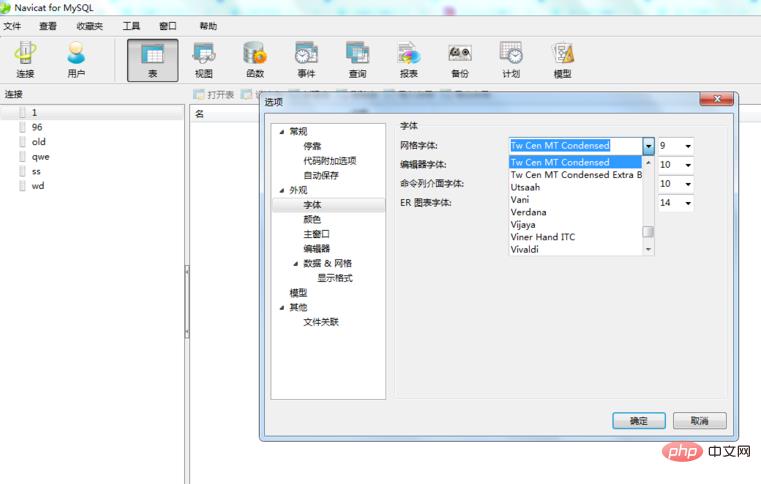Select 模型 in the options tree
Screen dimensions: 761x484
point(298,293)
